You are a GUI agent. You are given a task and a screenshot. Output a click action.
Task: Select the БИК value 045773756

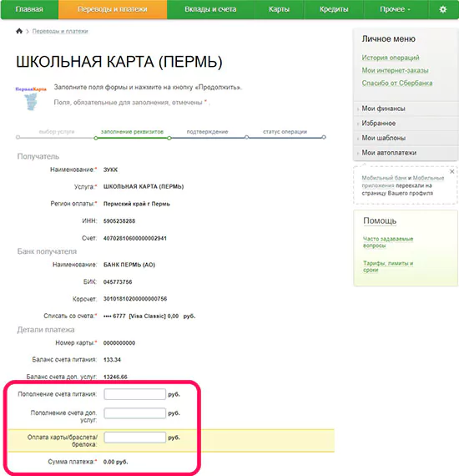118,282
